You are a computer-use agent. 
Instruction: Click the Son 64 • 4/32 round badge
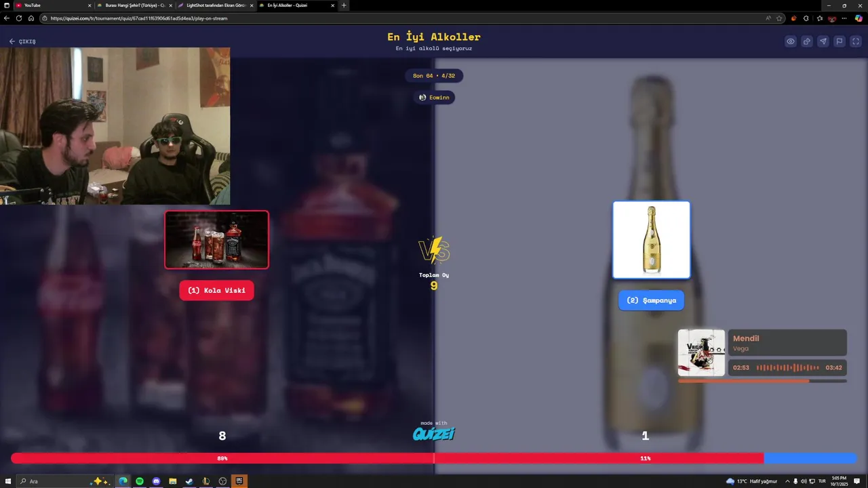coord(434,76)
